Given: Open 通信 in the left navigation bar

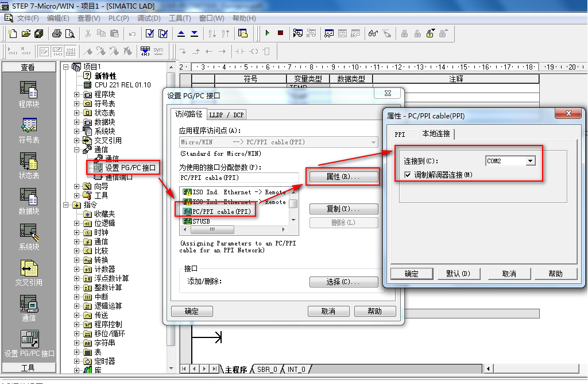Looking at the screenshot, I should pyautogui.click(x=29, y=308).
